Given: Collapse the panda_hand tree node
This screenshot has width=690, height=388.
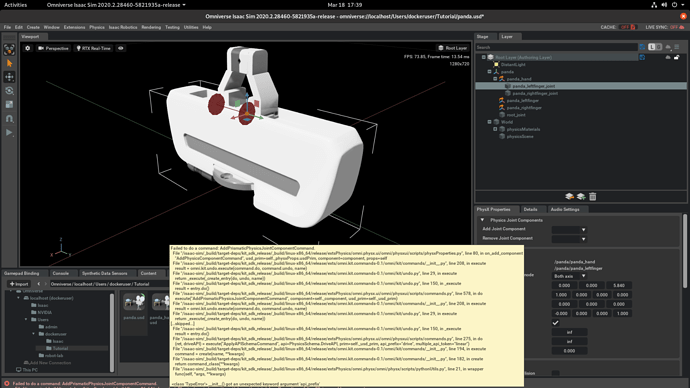Looking at the screenshot, I should point(495,79).
